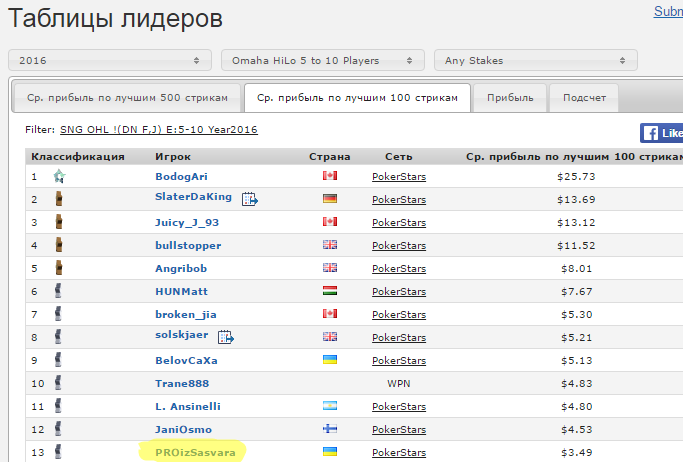
Task: Open player bullstopper profile link
Action: click(x=188, y=246)
